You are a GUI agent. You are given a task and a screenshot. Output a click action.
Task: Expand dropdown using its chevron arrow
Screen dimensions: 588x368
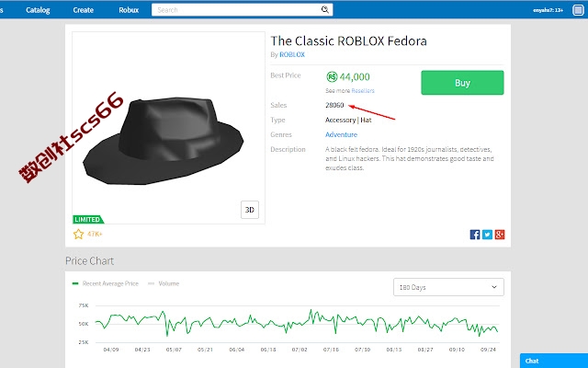tap(494, 287)
